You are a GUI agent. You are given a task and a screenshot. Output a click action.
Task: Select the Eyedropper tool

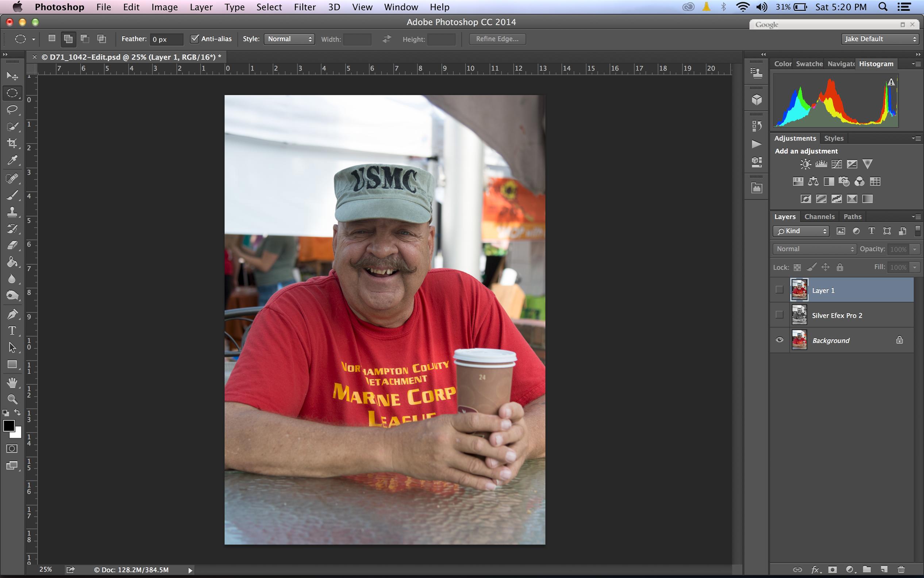point(12,160)
